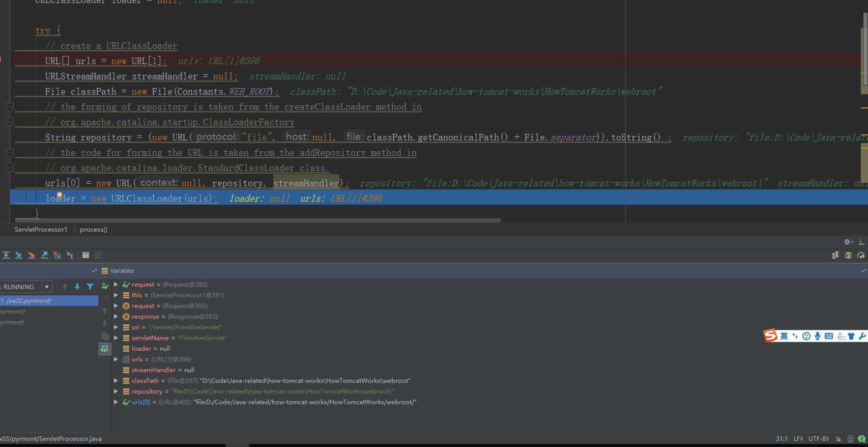Click the red Force Step Into icon
The image size is (868, 447).
[x=31, y=255]
